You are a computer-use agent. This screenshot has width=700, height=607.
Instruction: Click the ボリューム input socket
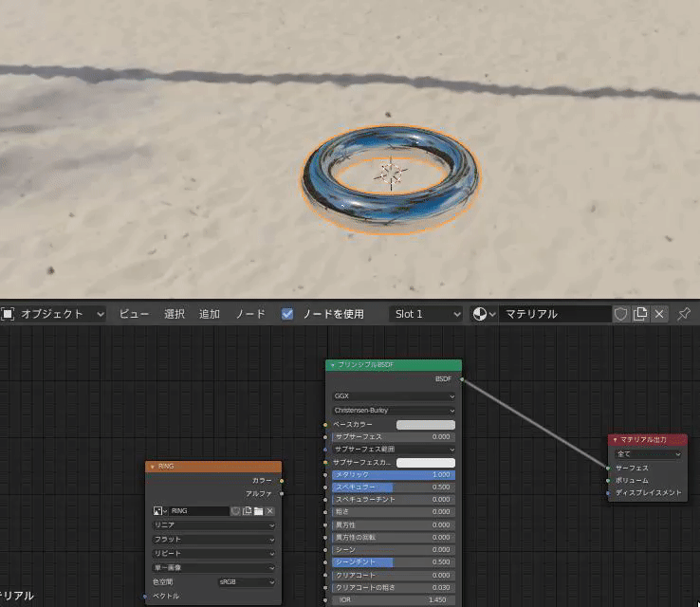(x=608, y=481)
